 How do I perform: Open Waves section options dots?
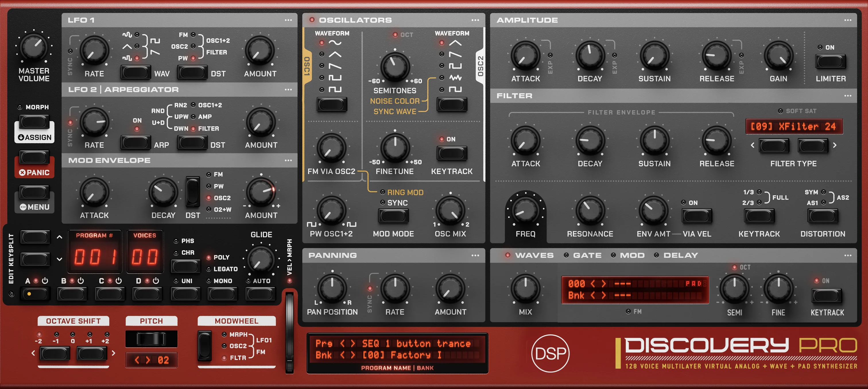(848, 256)
